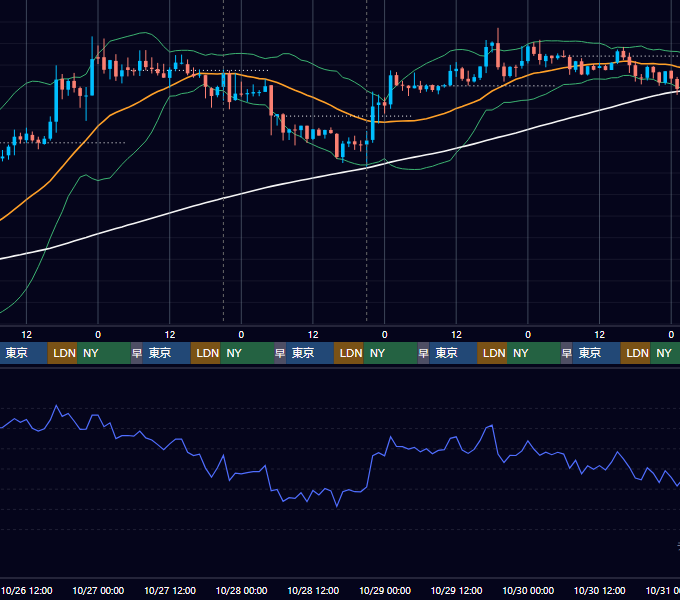Click the 10/27 00:00 date label
This screenshot has height=600, width=680.
pos(98,590)
